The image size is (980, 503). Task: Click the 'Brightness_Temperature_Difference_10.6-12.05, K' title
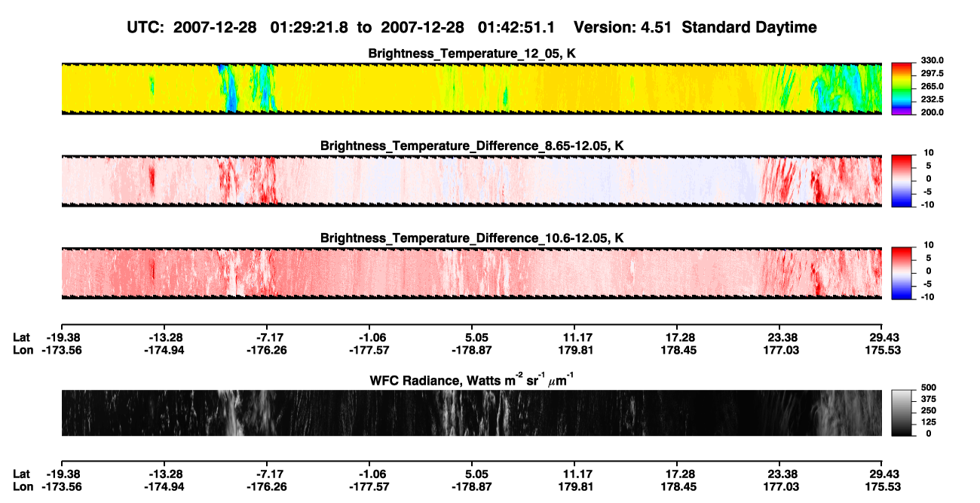[472, 238]
